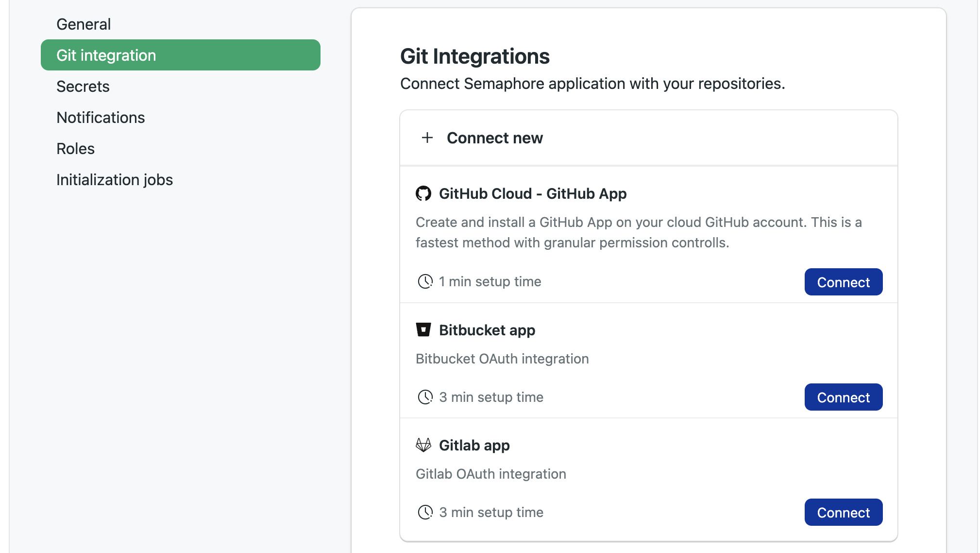Connect the GitHub Cloud GitHub App
This screenshot has height=553, width=980.
click(x=844, y=282)
